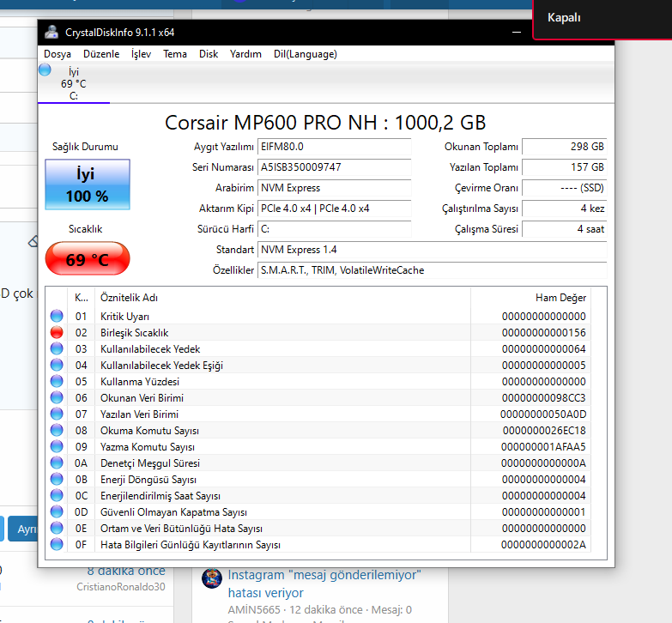Click raw value 0000000098CC3

pos(543,397)
